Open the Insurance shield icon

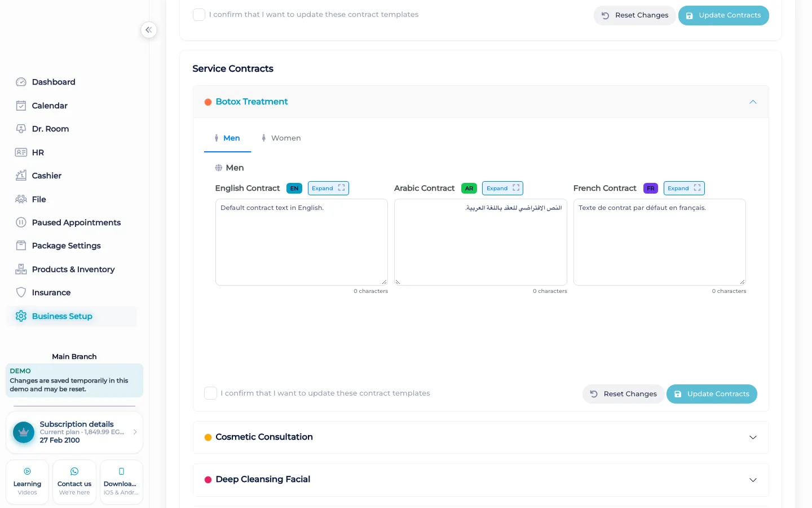pos(21,292)
